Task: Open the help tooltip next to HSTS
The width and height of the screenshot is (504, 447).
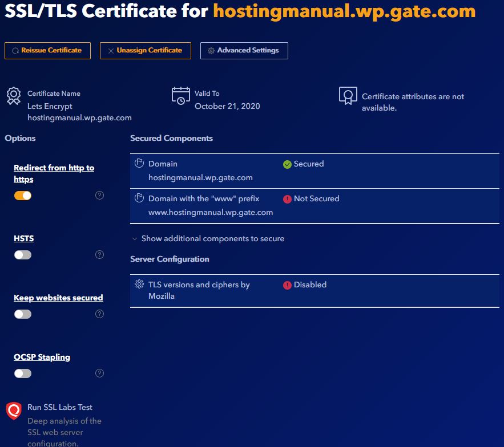Action: [x=99, y=254]
